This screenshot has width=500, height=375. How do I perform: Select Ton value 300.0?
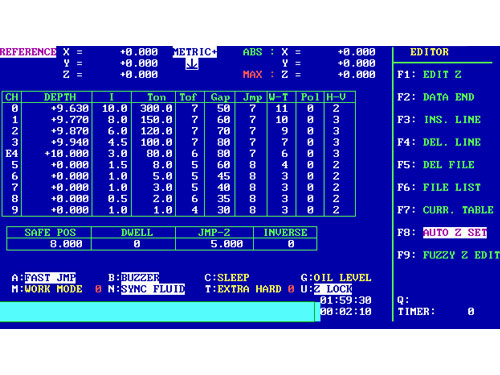(x=156, y=108)
